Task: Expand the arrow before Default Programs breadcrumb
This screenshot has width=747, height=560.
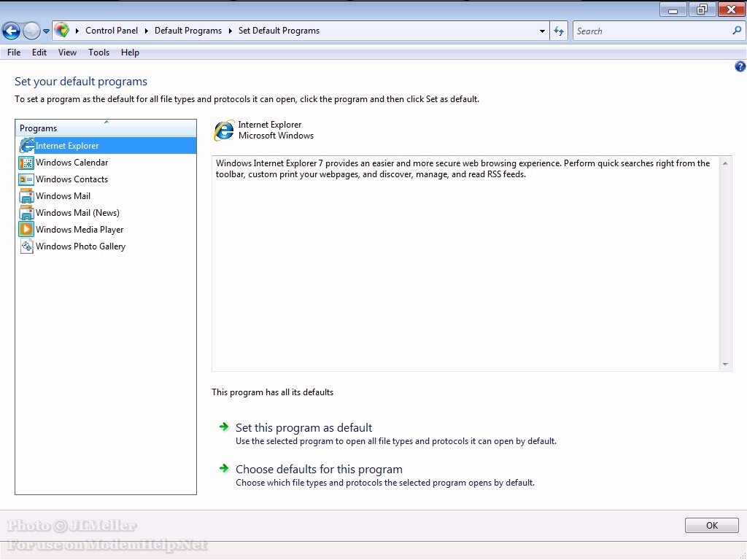Action: (x=146, y=31)
